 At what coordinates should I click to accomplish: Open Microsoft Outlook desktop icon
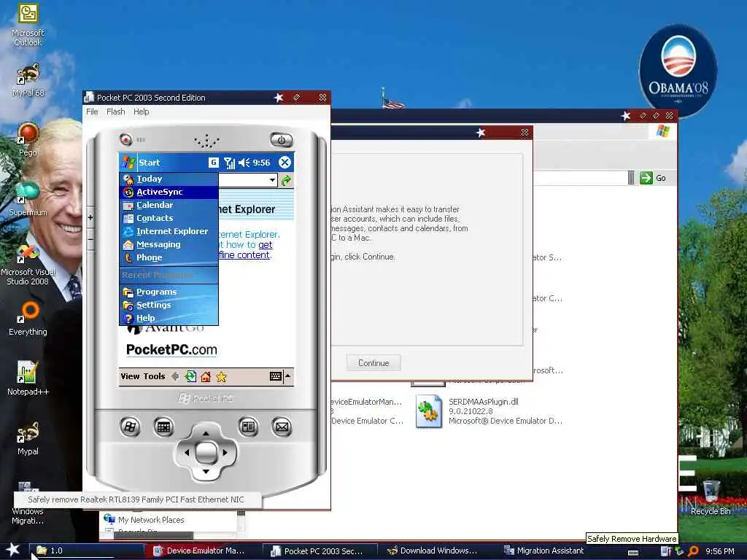click(x=28, y=26)
